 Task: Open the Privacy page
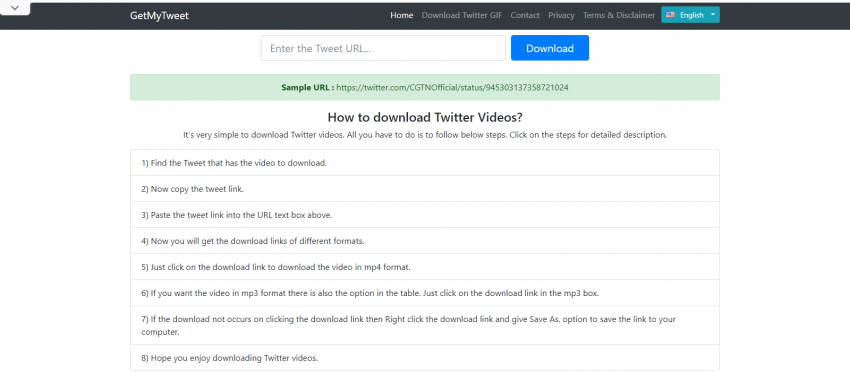click(561, 15)
